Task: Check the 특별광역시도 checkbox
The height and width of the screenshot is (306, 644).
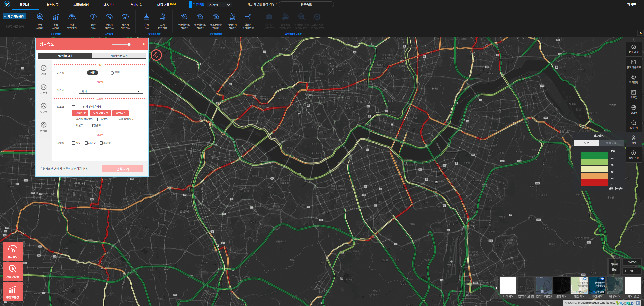Action: pyautogui.click(x=116, y=119)
